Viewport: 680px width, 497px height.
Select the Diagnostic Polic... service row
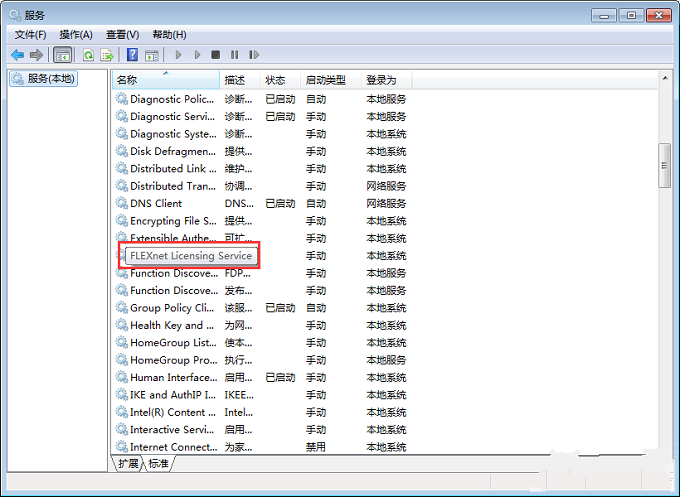[x=261, y=99]
